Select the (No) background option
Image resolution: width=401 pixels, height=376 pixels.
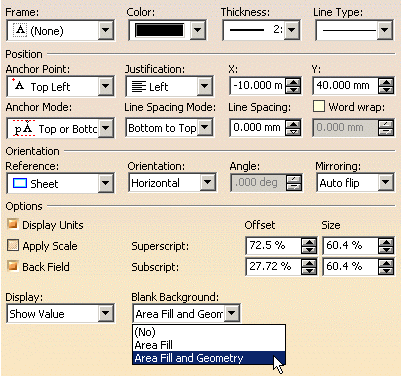(209, 332)
